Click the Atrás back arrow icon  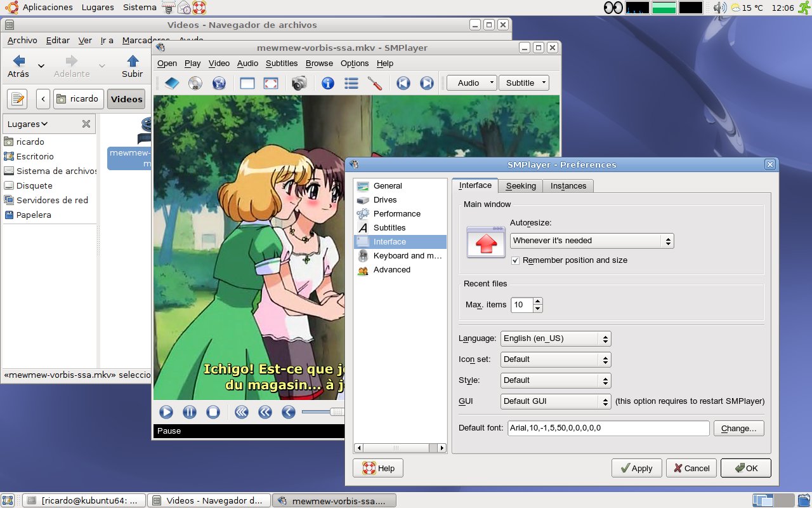pyautogui.click(x=19, y=61)
